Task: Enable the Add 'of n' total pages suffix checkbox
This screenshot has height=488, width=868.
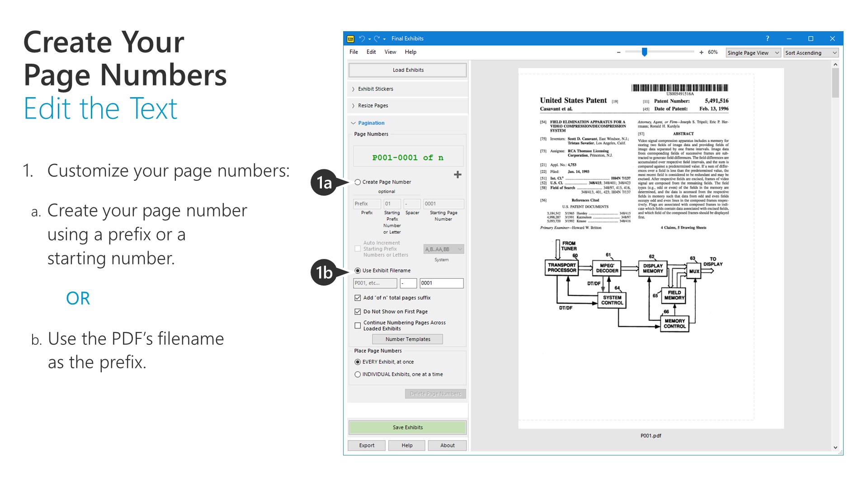Action: (358, 297)
